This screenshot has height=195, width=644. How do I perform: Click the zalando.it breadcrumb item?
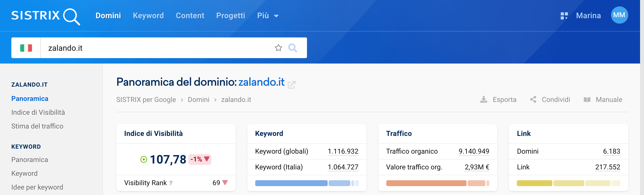236,99
